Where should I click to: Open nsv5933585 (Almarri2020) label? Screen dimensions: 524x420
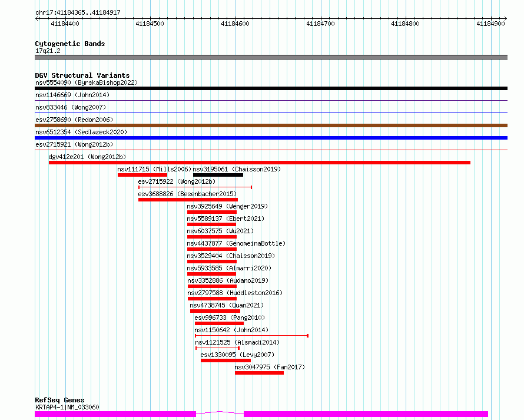click(x=229, y=268)
